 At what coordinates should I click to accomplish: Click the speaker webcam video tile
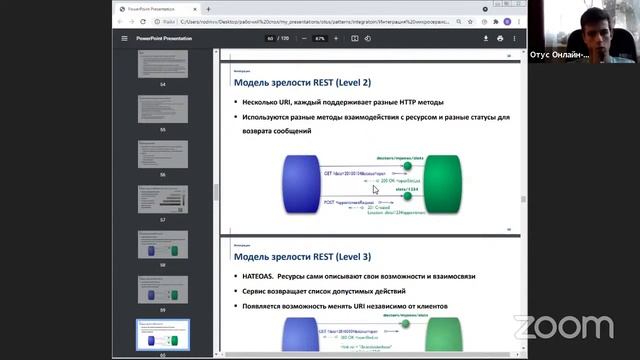coord(584,31)
